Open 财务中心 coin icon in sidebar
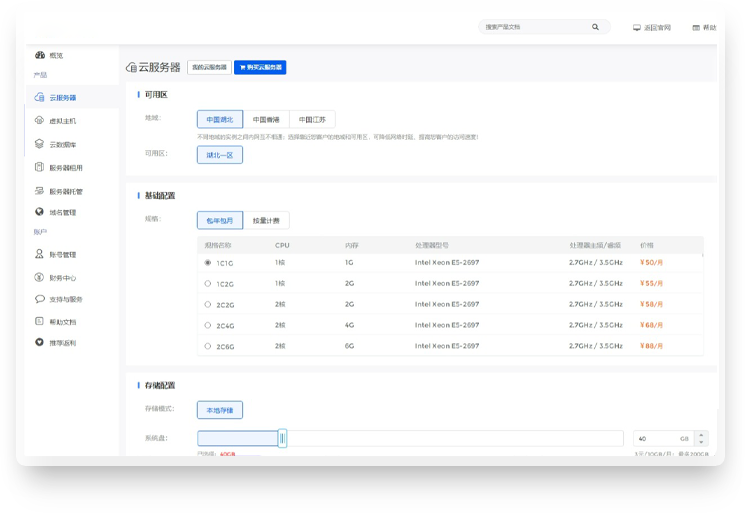The height and width of the screenshot is (513, 745). [39, 277]
